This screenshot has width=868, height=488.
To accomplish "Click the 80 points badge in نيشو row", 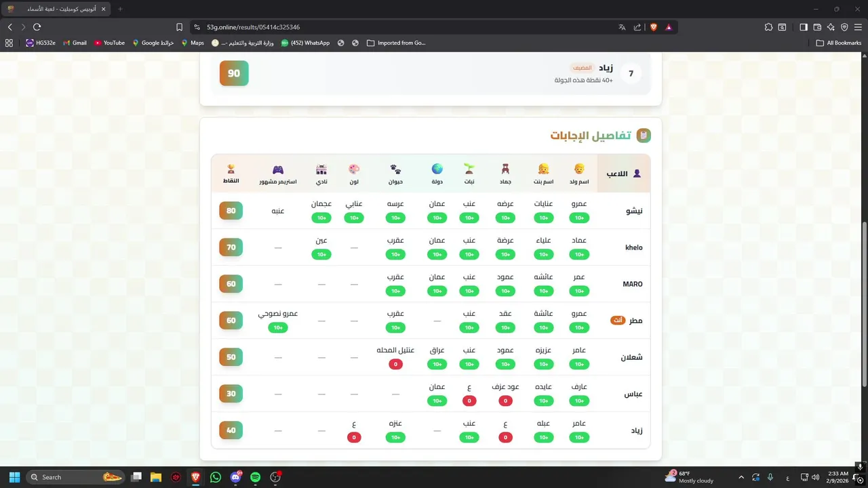I will 231,211.
